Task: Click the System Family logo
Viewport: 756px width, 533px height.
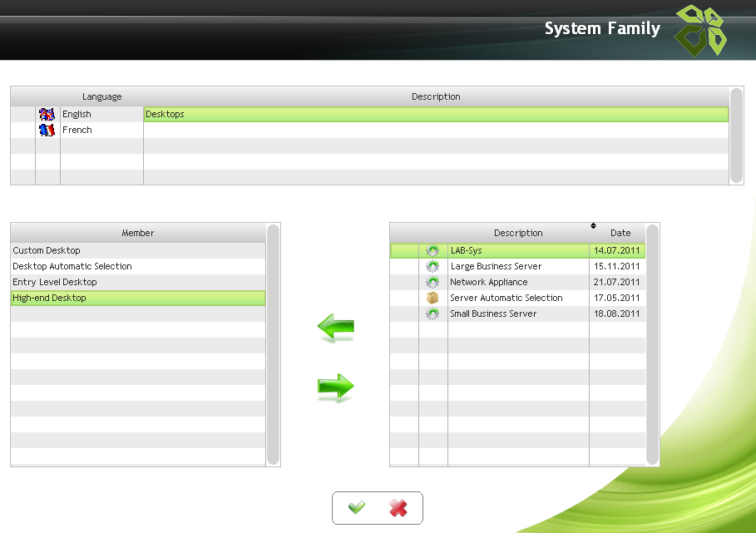Action: [700, 31]
